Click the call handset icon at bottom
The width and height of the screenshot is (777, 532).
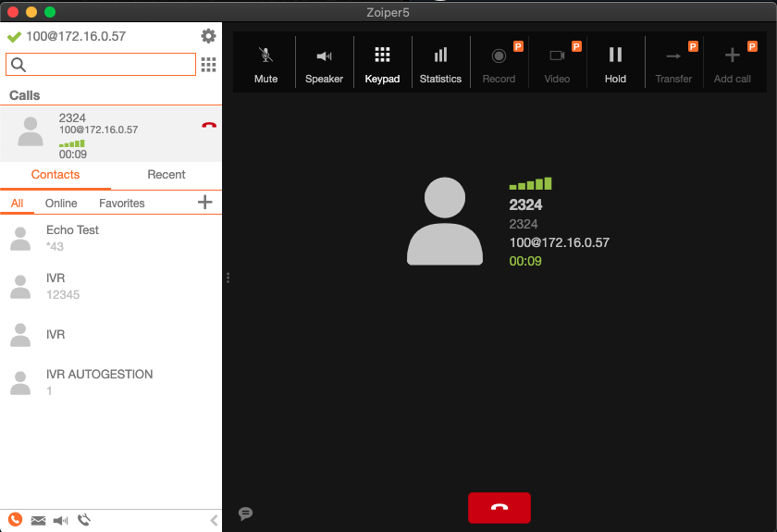[x=84, y=520]
